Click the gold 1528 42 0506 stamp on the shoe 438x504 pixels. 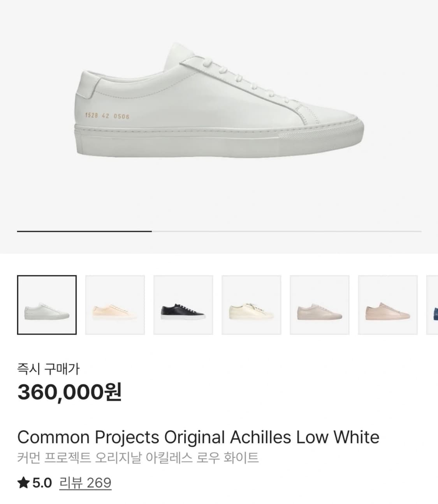pos(107,116)
